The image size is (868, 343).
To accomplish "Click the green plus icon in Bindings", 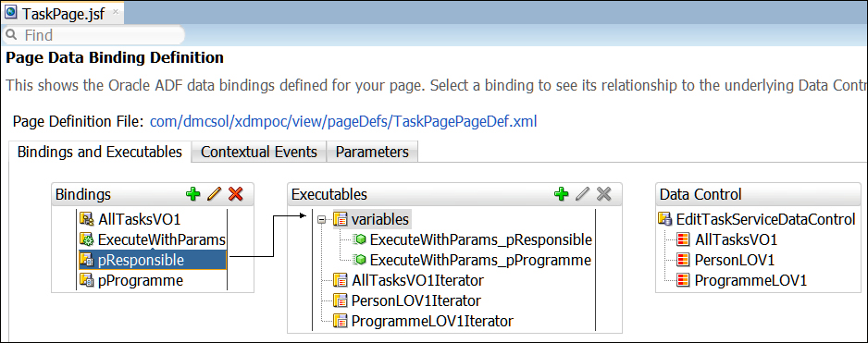I will 193,195.
